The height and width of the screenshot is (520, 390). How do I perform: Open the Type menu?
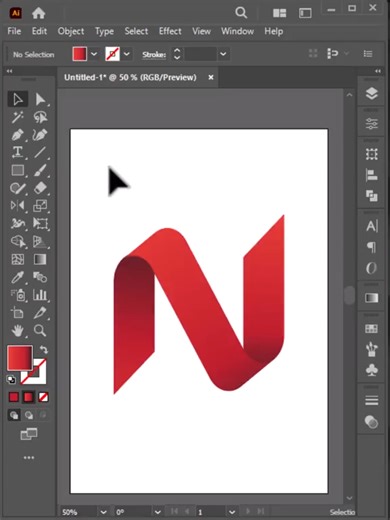point(104,31)
